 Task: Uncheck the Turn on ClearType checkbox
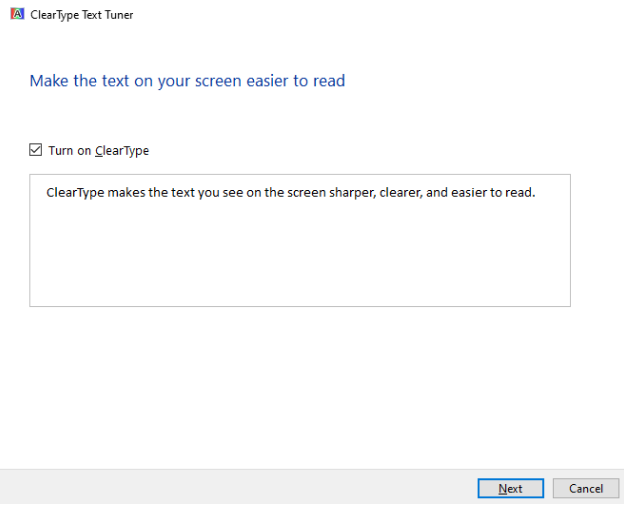(x=35, y=150)
